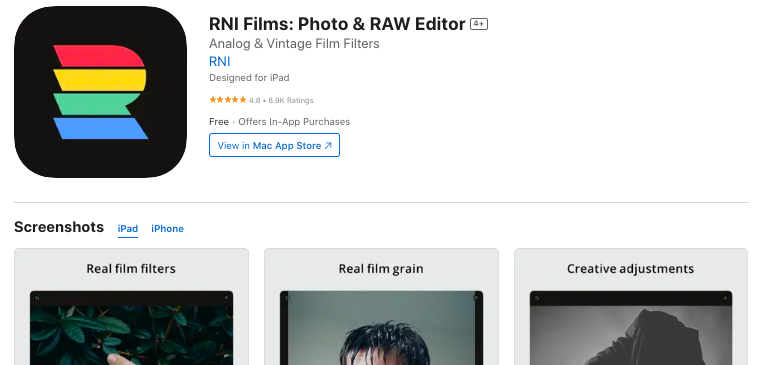767x365 pixels.
Task: Click the 4+ age rating badge
Action: pyautogui.click(x=479, y=24)
